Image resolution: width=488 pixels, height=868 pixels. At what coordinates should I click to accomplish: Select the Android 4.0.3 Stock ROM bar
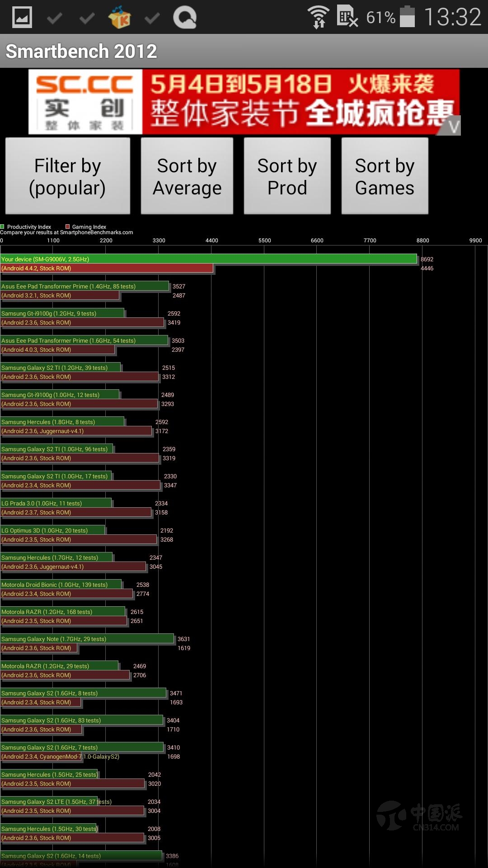57,349
